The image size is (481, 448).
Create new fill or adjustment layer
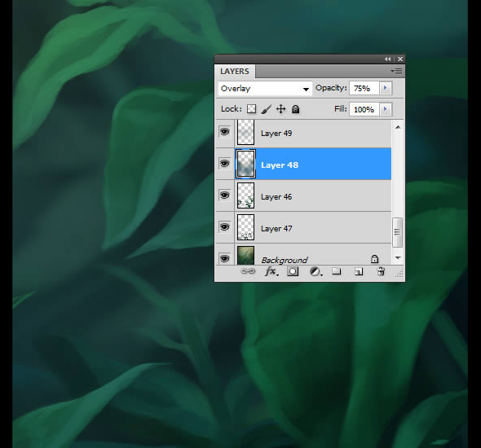pos(316,271)
